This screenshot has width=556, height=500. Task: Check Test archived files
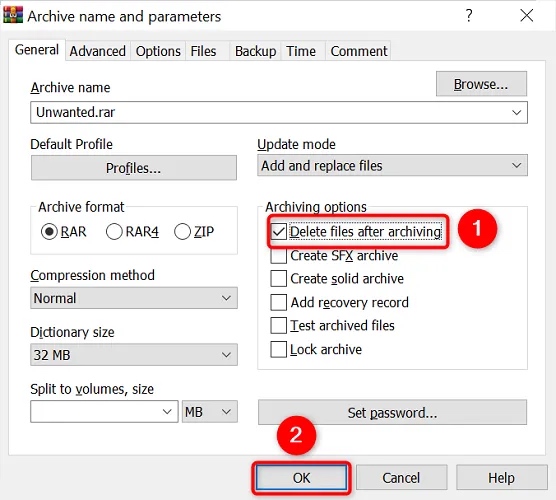click(x=278, y=326)
